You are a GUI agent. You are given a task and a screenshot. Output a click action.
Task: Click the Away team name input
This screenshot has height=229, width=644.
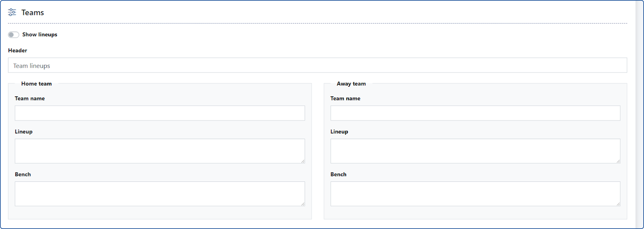click(x=475, y=113)
